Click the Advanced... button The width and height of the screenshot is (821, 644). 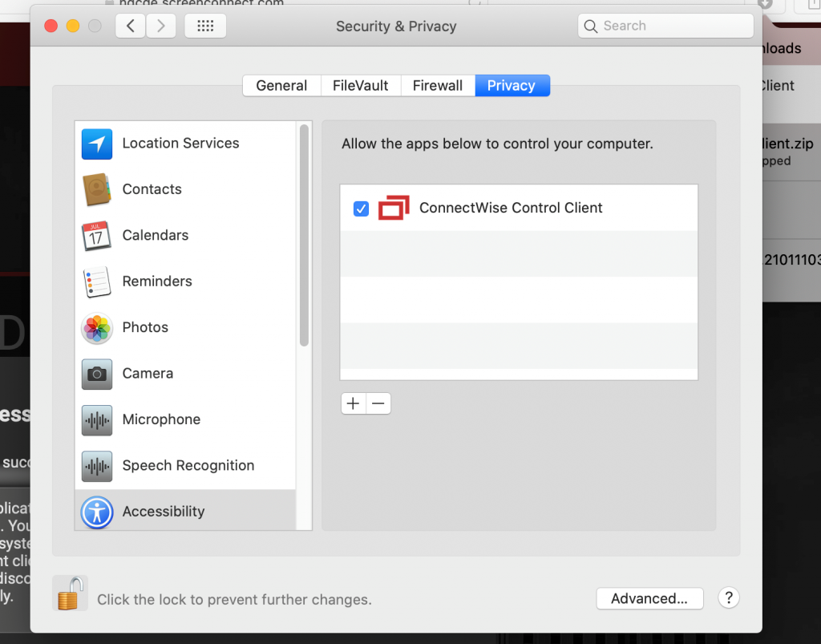click(649, 598)
